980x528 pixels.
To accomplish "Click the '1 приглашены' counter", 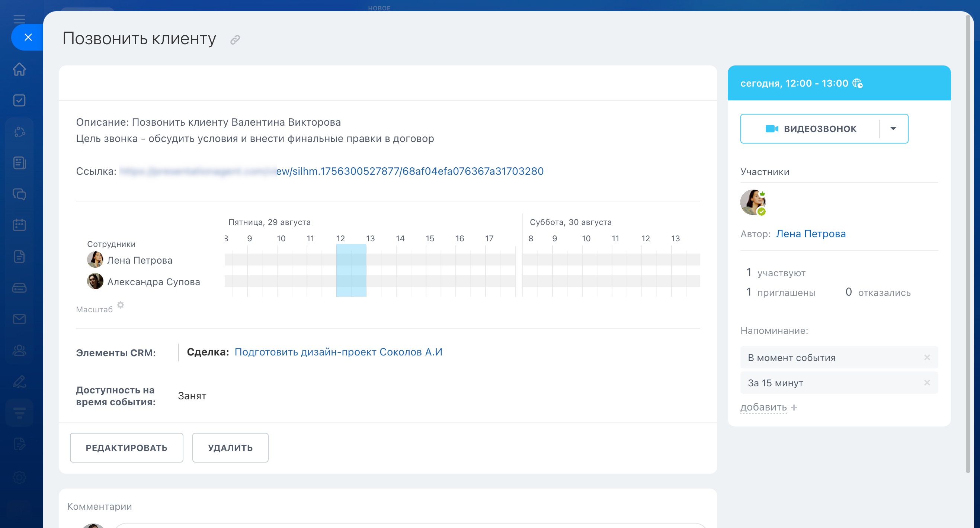I will tap(781, 292).
